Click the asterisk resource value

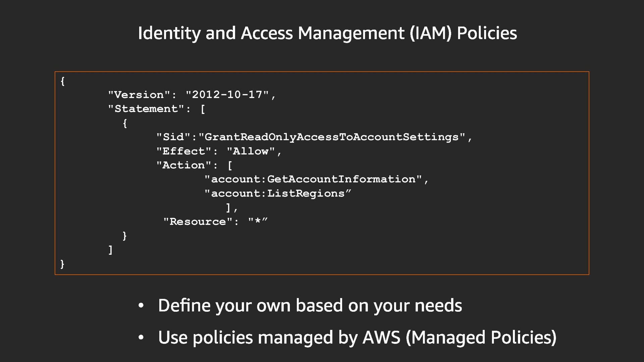(258, 222)
